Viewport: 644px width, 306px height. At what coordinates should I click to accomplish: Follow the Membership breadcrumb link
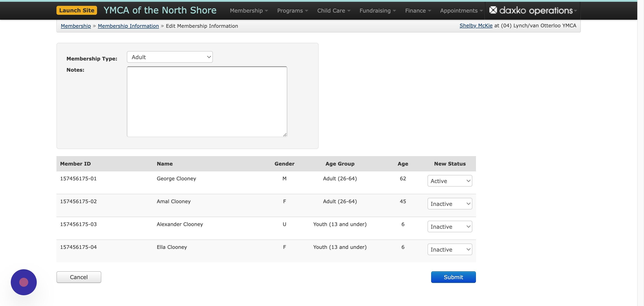pos(76,26)
